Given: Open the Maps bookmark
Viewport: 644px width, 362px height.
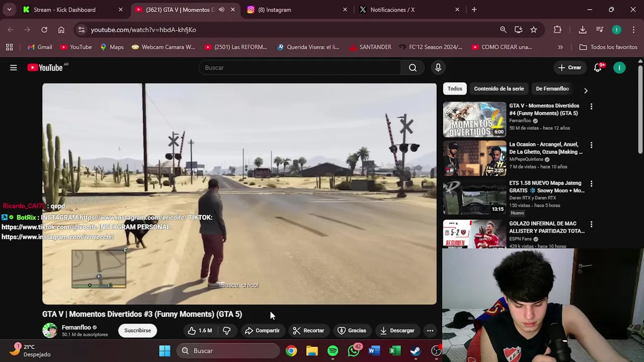Looking at the screenshot, I should coord(111,47).
